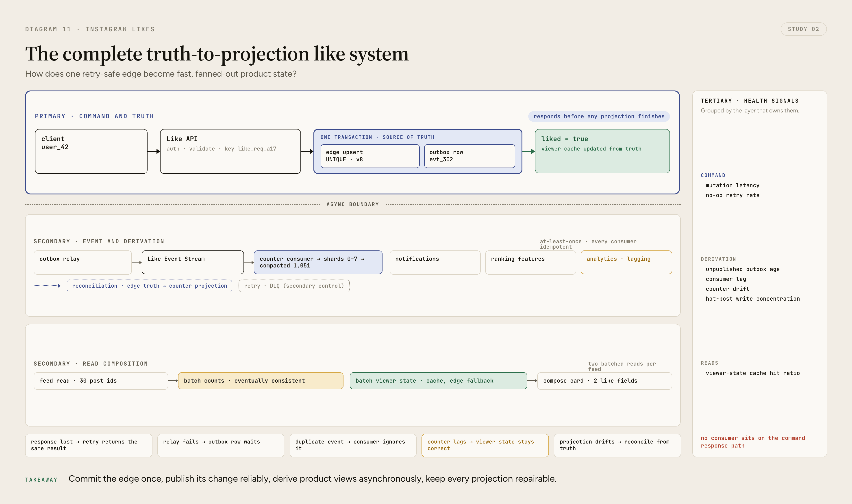Click 'viewer-state cache hit ratio' signal
Screen dimensions: 852x504
(753, 373)
